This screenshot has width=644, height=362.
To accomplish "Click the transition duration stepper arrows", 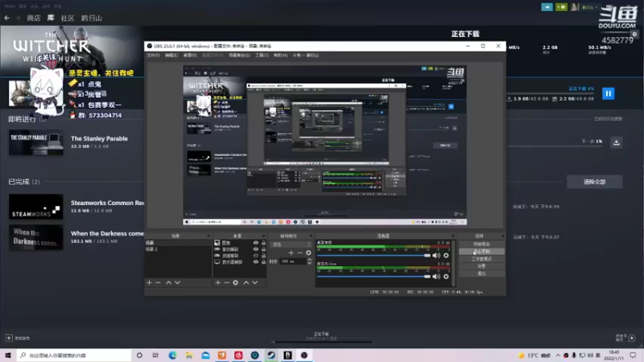I will 309,261.
